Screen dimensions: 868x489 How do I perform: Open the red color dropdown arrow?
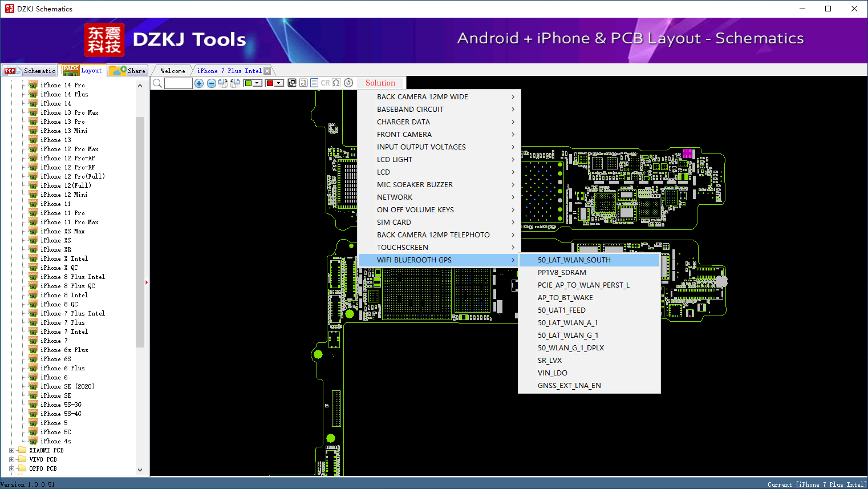point(279,83)
